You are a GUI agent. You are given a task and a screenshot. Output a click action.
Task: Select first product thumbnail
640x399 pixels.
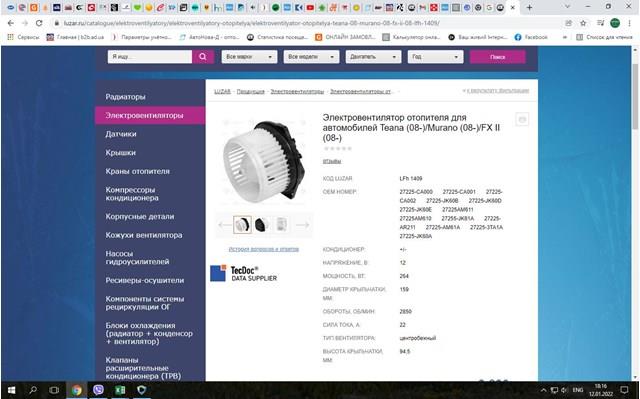click(x=242, y=224)
